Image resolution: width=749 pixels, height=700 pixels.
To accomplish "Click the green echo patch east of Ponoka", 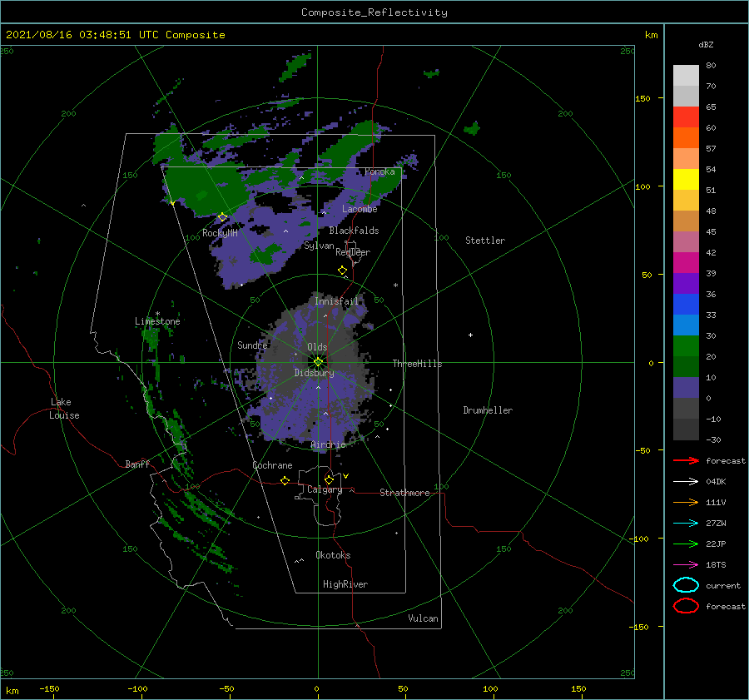I will click(472, 128).
